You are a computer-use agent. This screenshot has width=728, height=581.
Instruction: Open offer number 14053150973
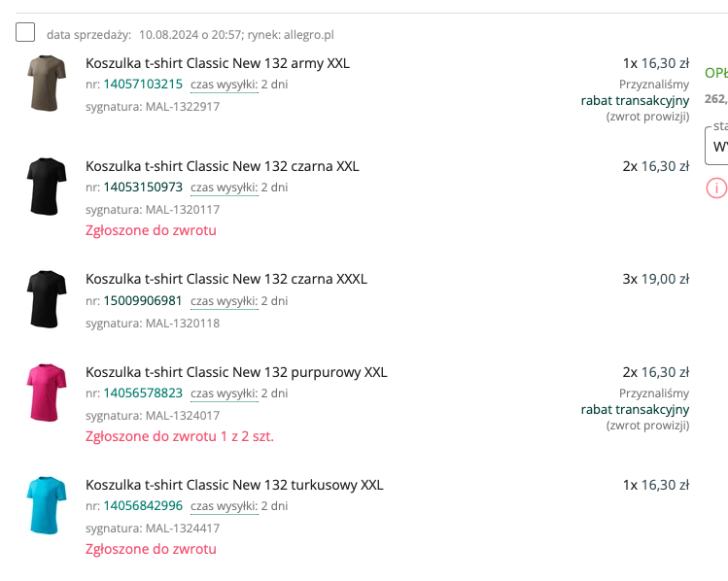(143, 188)
